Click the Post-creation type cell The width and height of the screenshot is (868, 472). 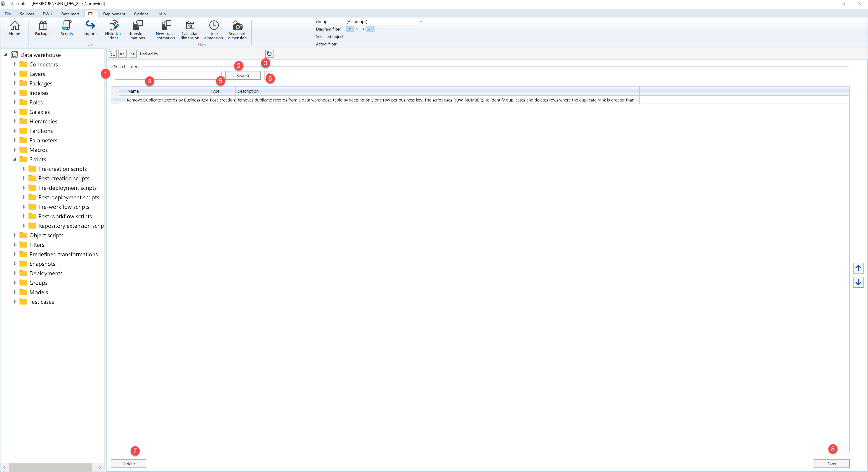[x=222, y=100]
